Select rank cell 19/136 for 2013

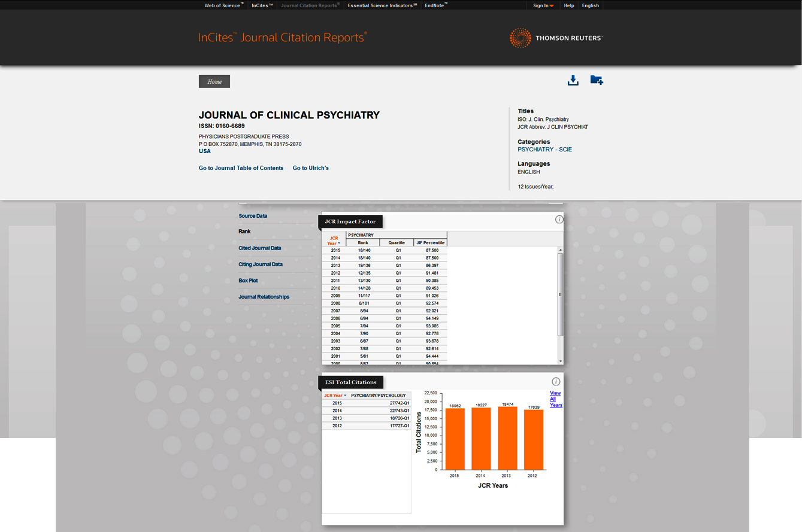coord(364,265)
